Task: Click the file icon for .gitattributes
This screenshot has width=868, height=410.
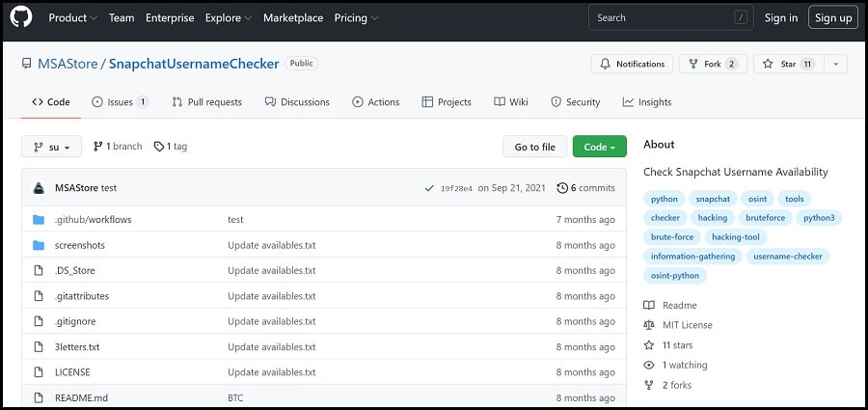Action: [39, 296]
